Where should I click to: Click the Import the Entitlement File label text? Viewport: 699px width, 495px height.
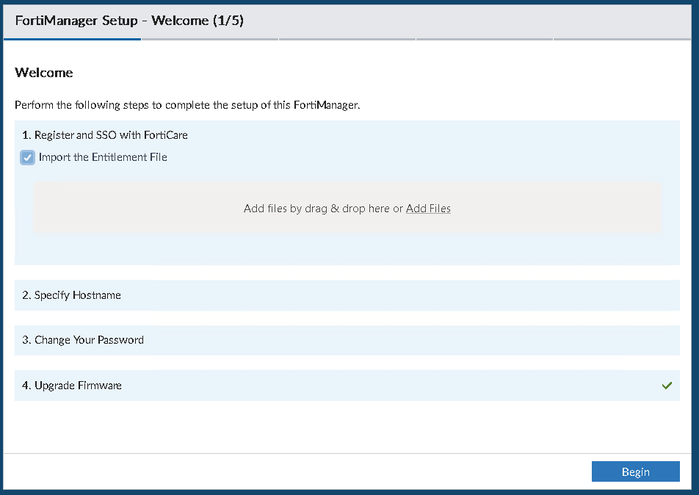pyautogui.click(x=103, y=157)
